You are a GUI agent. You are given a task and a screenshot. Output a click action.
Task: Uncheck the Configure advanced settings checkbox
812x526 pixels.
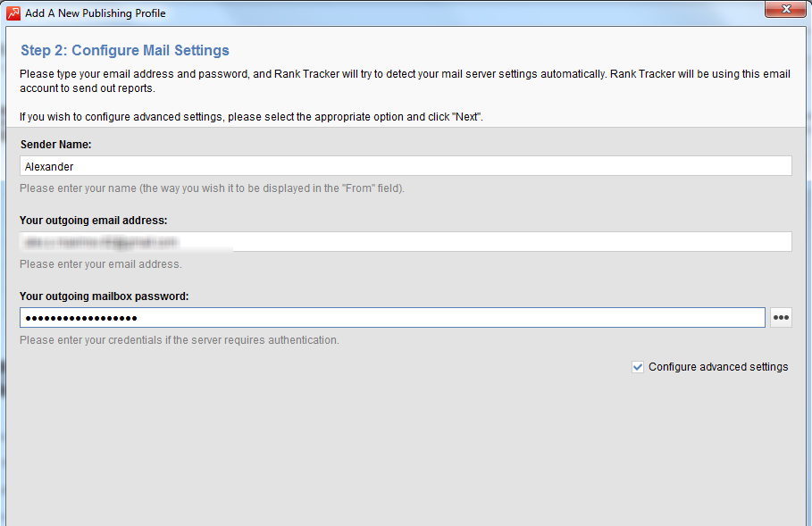(638, 367)
